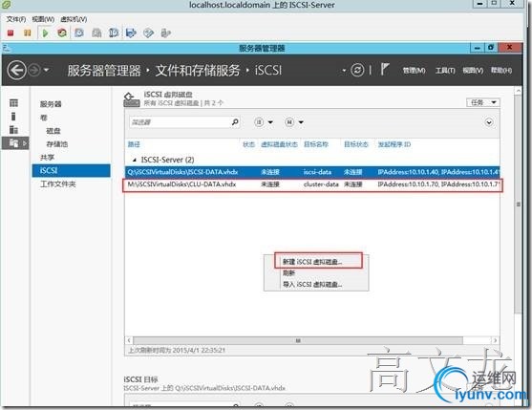This screenshot has width=532, height=410.
Task: Open the 任务 dropdown for iSCSI virtual disks
Action: click(x=483, y=102)
